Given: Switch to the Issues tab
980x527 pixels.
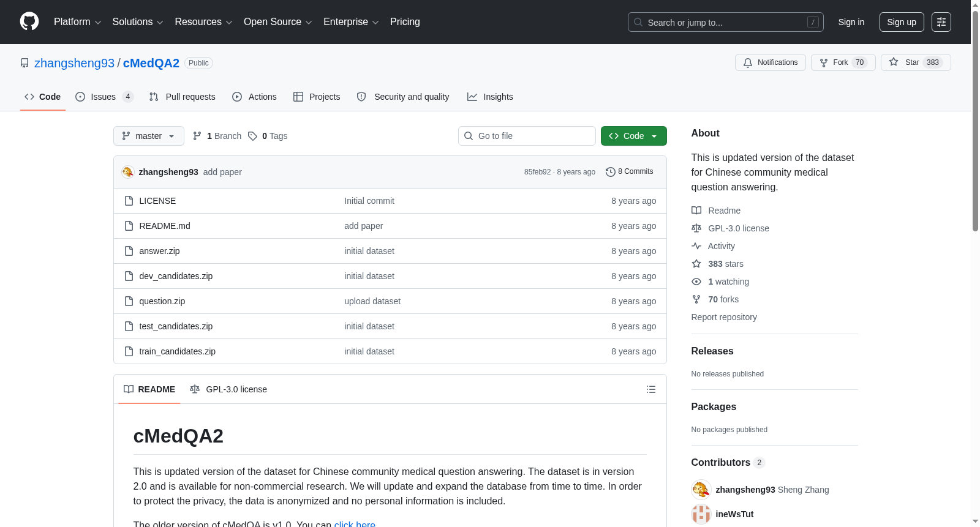Looking at the screenshot, I should click(105, 97).
